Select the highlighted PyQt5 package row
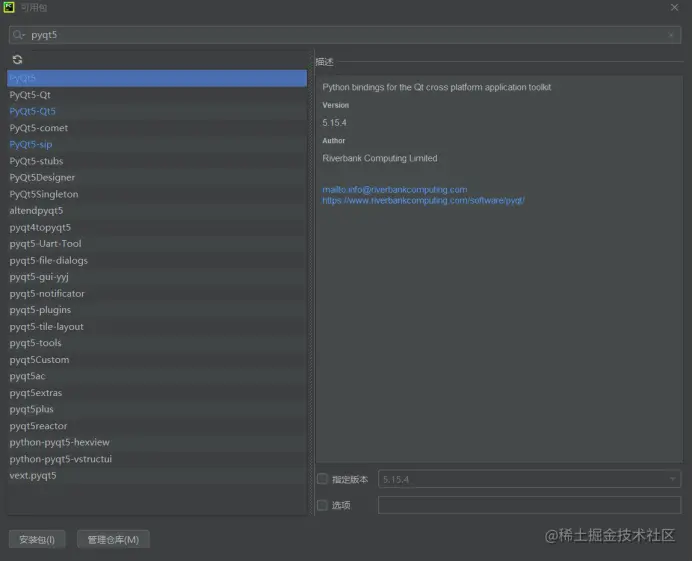Viewport: 693px width, 561px height. coord(157,78)
